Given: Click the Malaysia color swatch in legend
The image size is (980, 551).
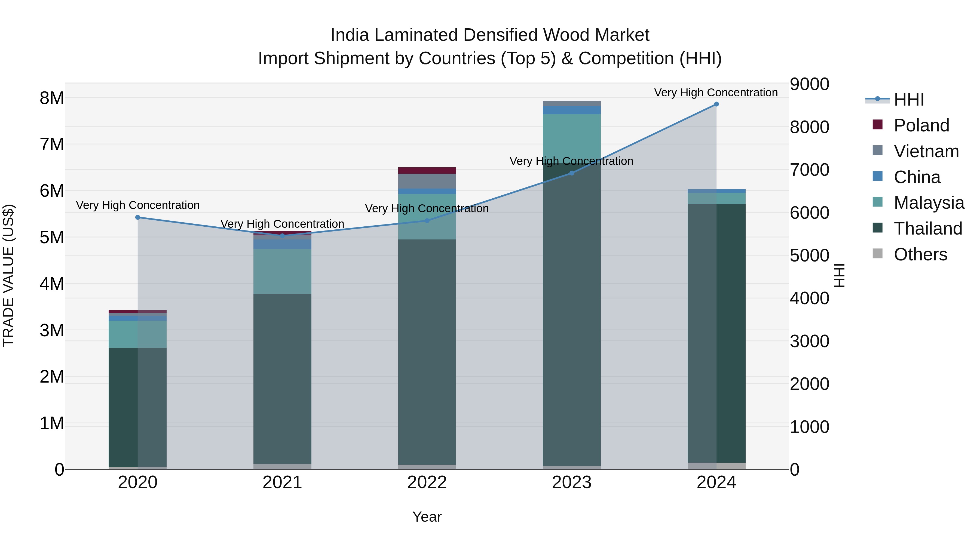Looking at the screenshot, I should pos(877,202).
